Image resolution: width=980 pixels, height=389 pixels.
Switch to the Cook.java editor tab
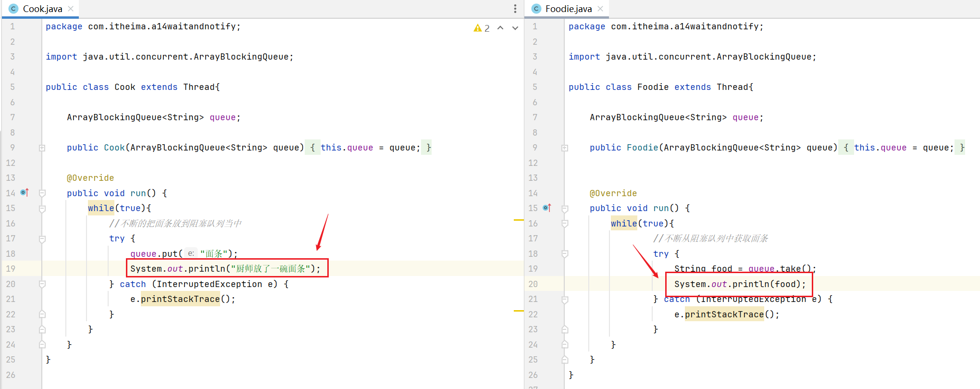pyautogui.click(x=42, y=9)
